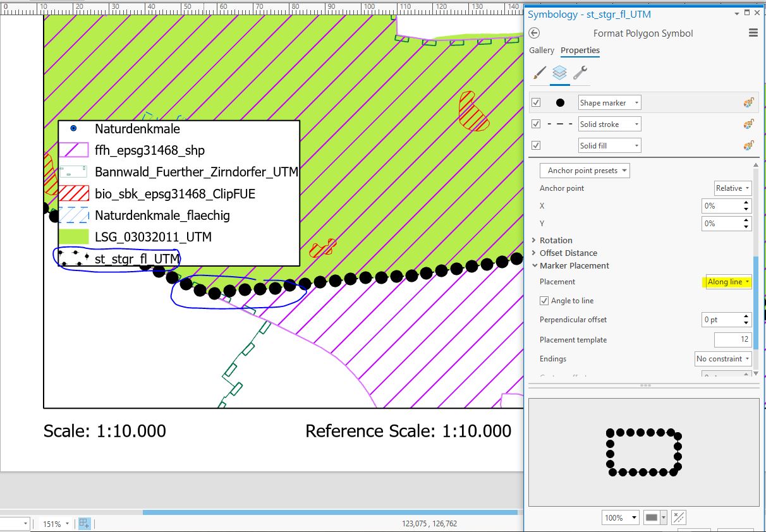This screenshot has height=532, width=766.
Task: Uncheck the Shape marker symbol layer
Action: pos(535,102)
